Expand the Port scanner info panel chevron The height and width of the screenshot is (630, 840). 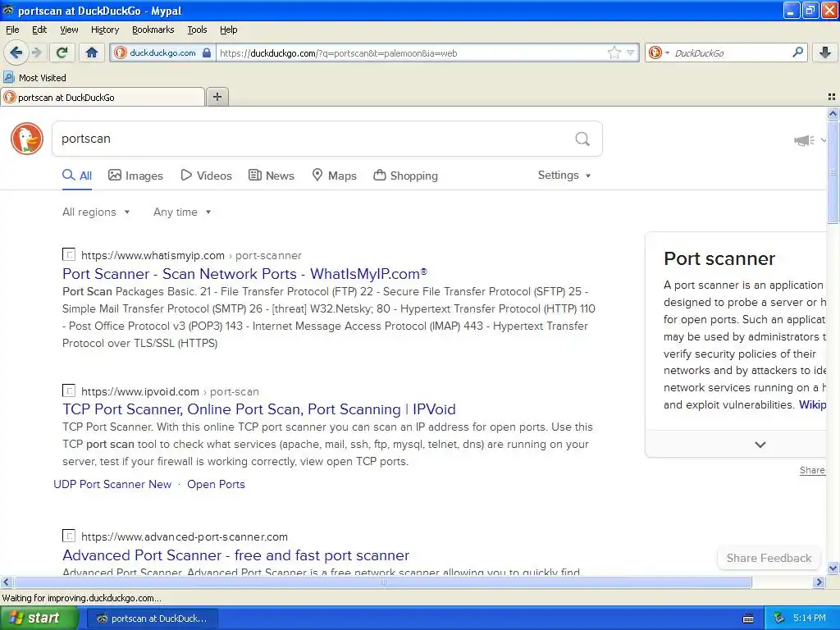(760, 445)
